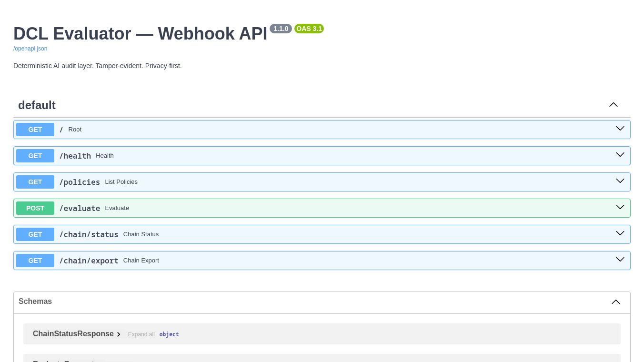Screen dimensions: 644x362
Task: Open the /openapi.json link
Action: coord(30,49)
